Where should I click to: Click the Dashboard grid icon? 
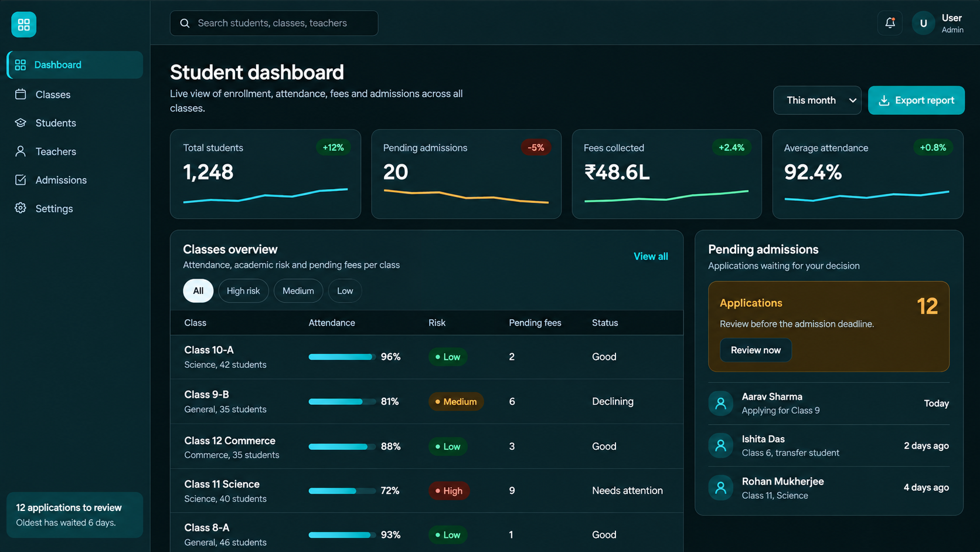[x=21, y=65]
